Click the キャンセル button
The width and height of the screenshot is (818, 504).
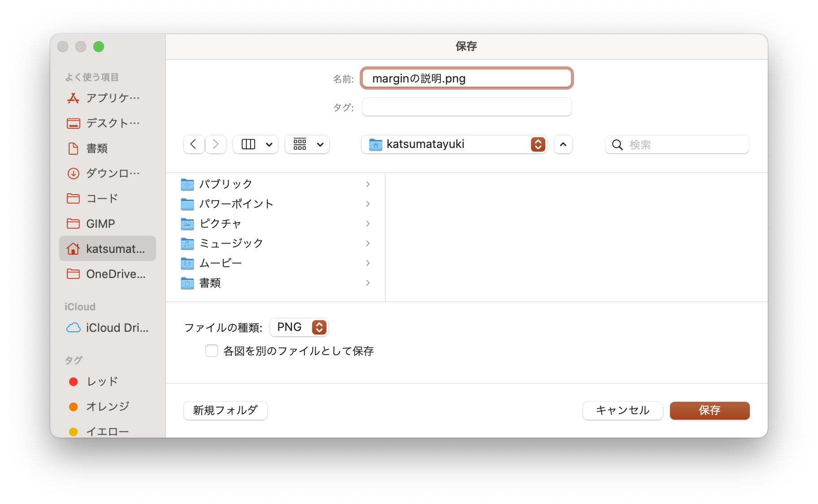tap(622, 410)
